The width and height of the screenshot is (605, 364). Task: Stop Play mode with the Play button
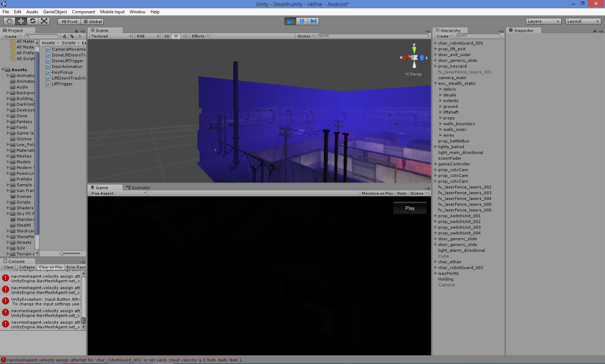[x=290, y=21]
